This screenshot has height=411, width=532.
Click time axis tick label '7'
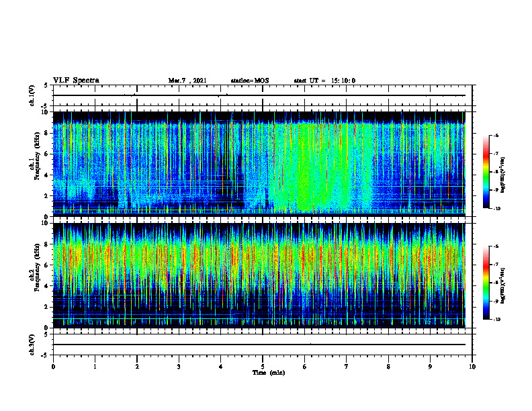click(347, 367)
